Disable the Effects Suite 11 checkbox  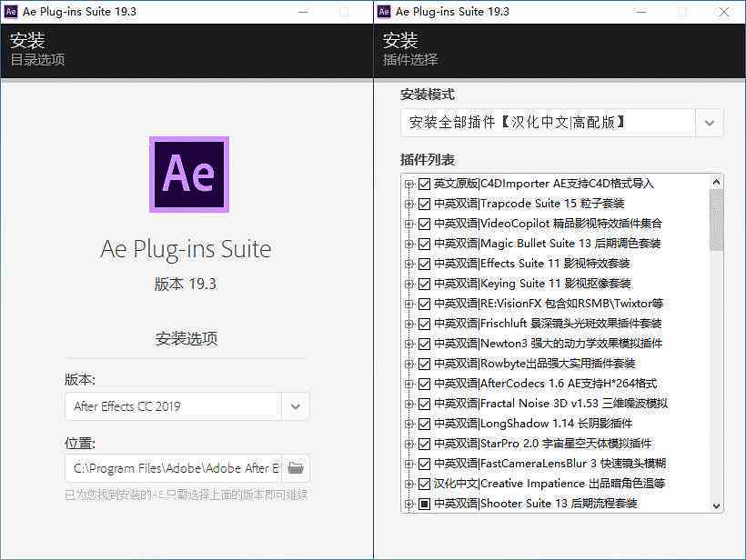coord(424,264)
